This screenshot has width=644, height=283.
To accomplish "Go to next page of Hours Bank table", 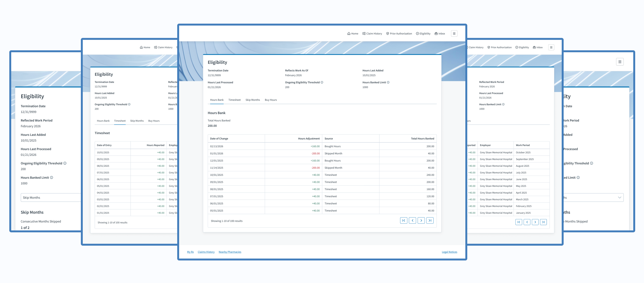I will pos(421,221).
